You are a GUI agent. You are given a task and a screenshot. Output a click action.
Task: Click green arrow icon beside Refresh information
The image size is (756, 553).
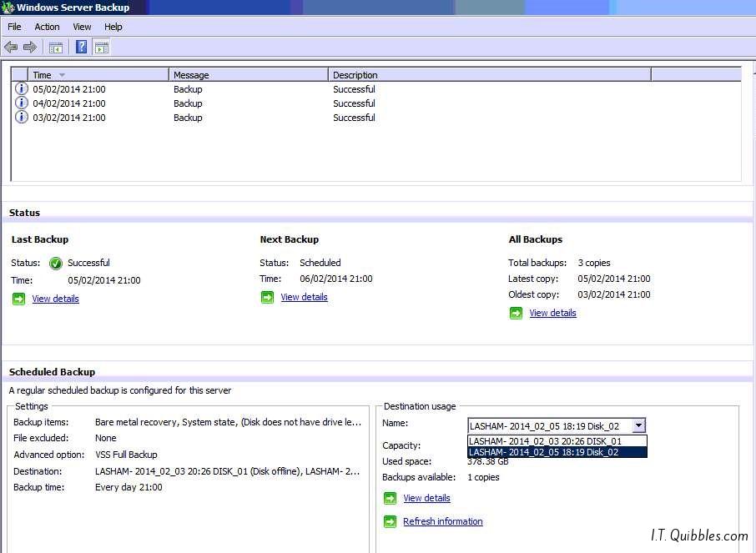390,521
